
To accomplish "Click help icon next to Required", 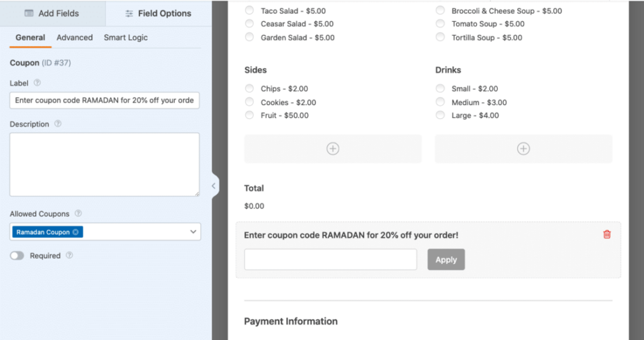I will coord(69,256).
